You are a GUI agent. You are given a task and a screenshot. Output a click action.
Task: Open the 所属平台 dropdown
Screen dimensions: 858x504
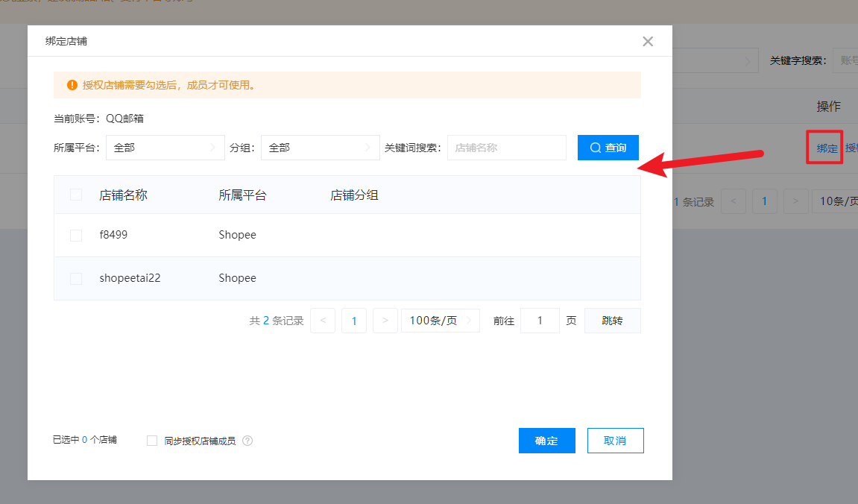[x=165, y=148]
